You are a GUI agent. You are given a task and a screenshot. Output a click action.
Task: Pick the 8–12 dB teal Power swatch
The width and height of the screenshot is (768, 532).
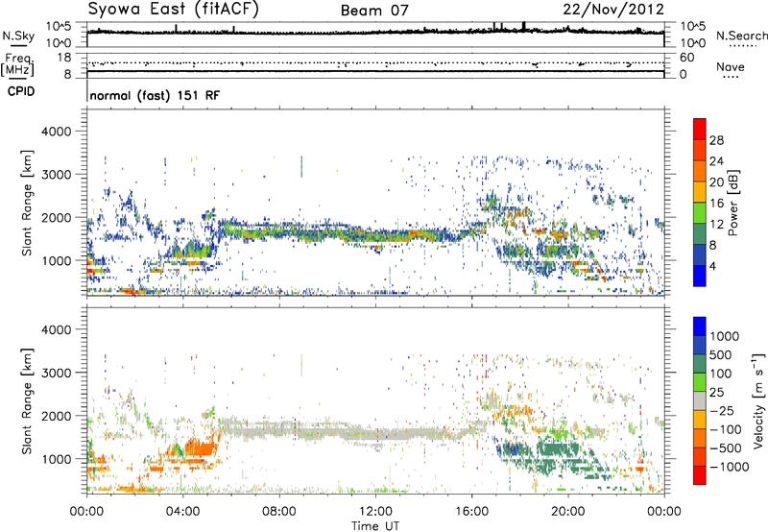(x=700, y=233)
